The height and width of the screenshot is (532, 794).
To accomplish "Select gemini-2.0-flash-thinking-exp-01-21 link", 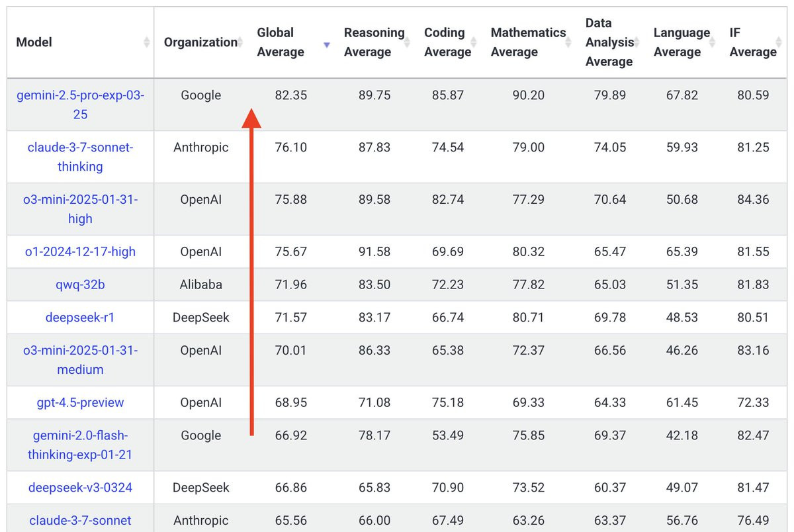I will (80, 445).
